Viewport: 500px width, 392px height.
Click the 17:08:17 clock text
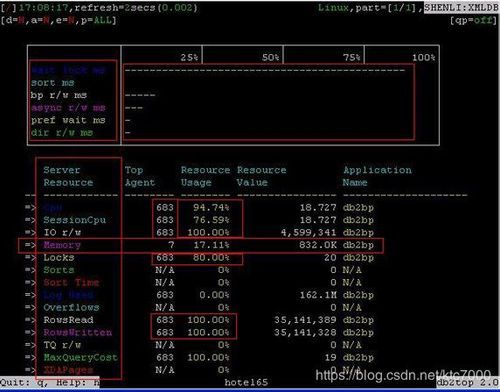pos(44,7)
